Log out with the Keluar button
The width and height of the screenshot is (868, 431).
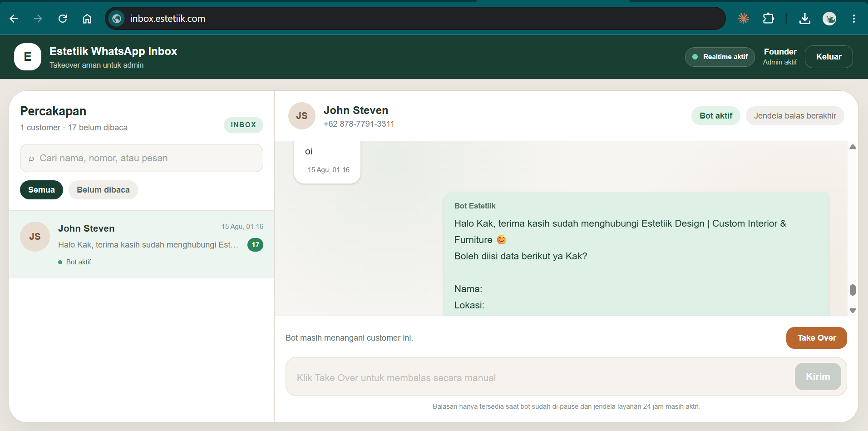click(829, 57)
